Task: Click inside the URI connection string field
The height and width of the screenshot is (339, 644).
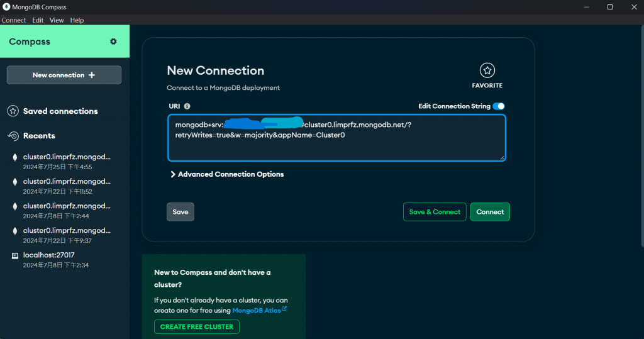Action: [x=336, y=138]
